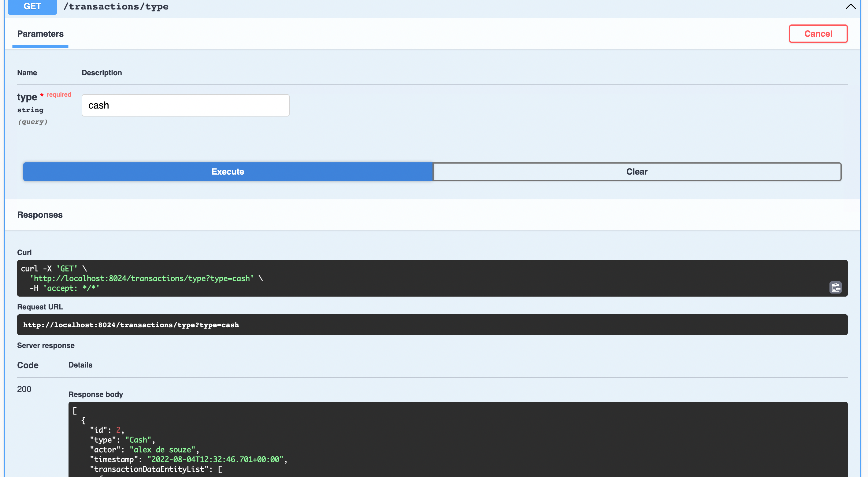Focus the type parameter input field

(185, 105)
